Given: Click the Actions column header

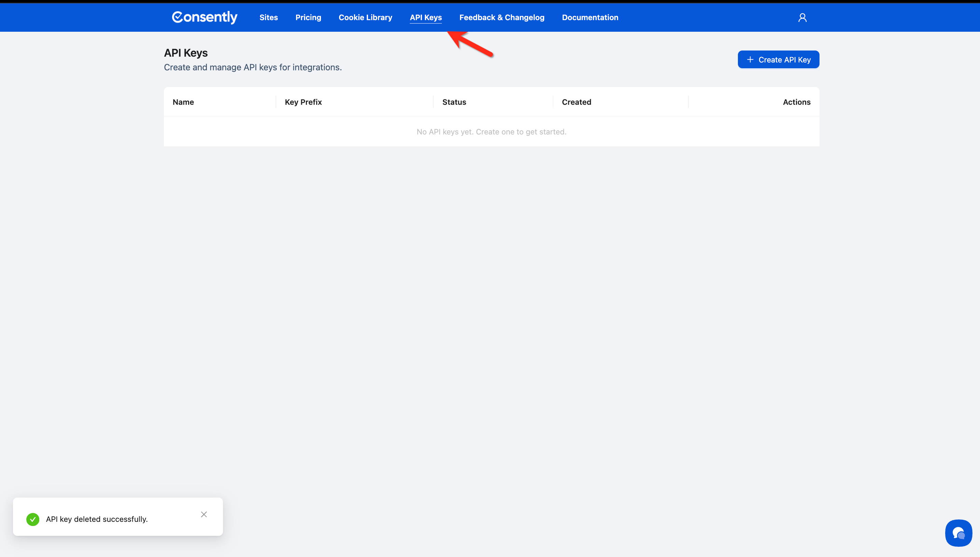Looking at the screenshot, I should tap(796, 102).
